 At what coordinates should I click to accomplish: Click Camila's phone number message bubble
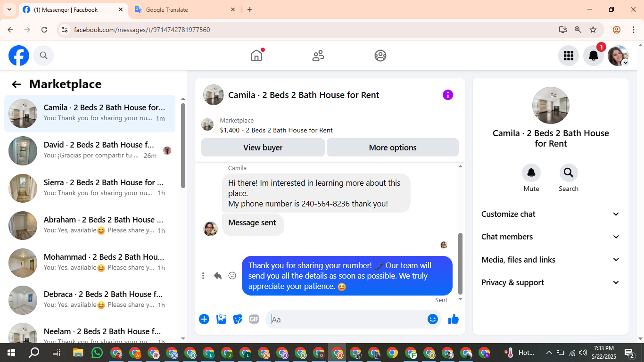point(316,193)
